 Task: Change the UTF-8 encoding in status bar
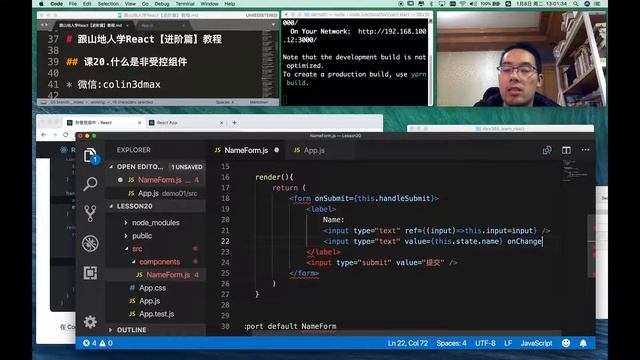point(485,343)
